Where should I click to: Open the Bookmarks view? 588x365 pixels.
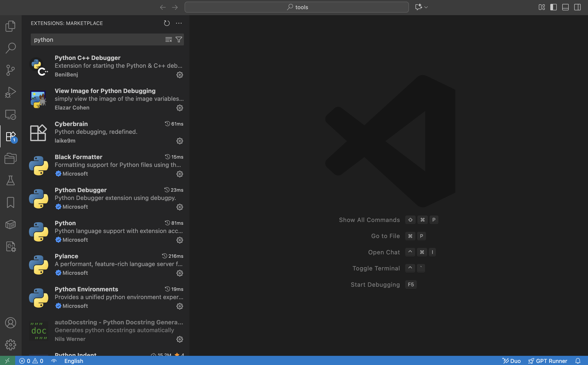pyautogui.click(x=10, y=202)
